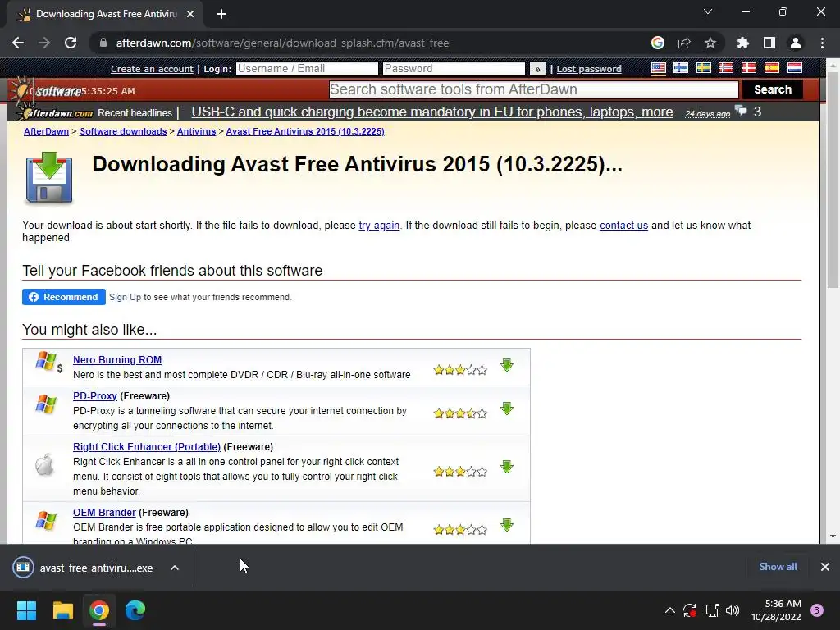The image size is (840, 630).
Task: Open Avast Free Antivirus 2015 breadcrumb
Action: click(305, 131)
